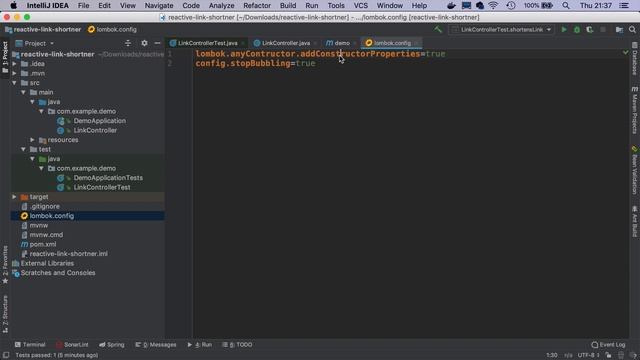This screenshot has height=360, width=640.
Task: Collapse the main folder
Action: (24, 92)
